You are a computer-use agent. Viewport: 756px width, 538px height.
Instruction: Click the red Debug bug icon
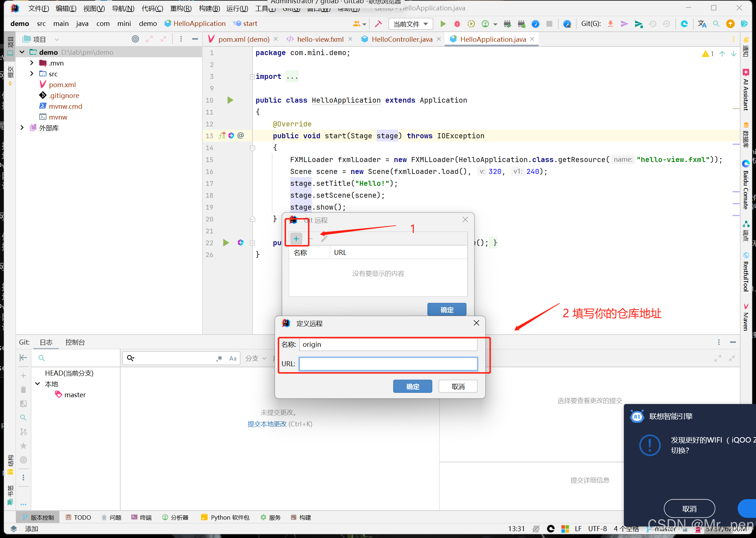tap(457, 24)
